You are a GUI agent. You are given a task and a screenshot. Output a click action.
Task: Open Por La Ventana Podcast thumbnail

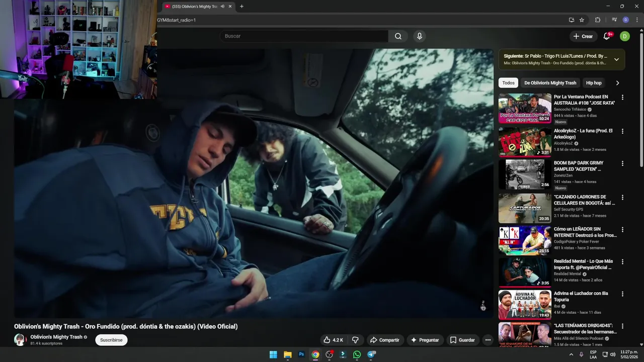coord(525,109)
